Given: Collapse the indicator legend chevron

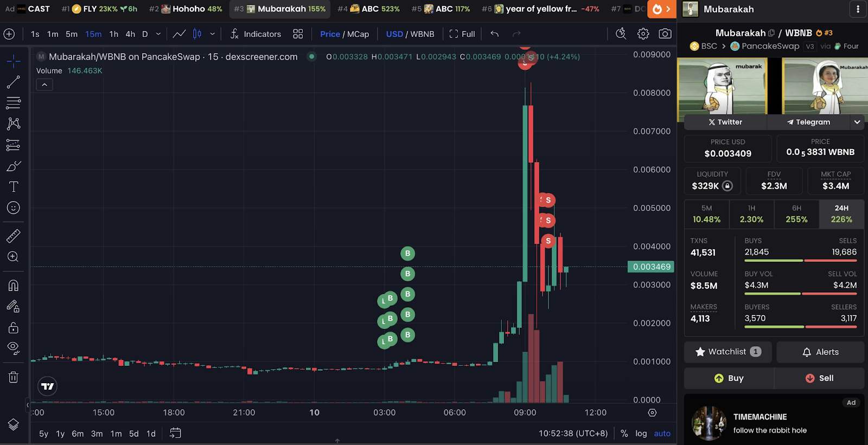Looking at the screenshot, I should [x=44, y=85].
